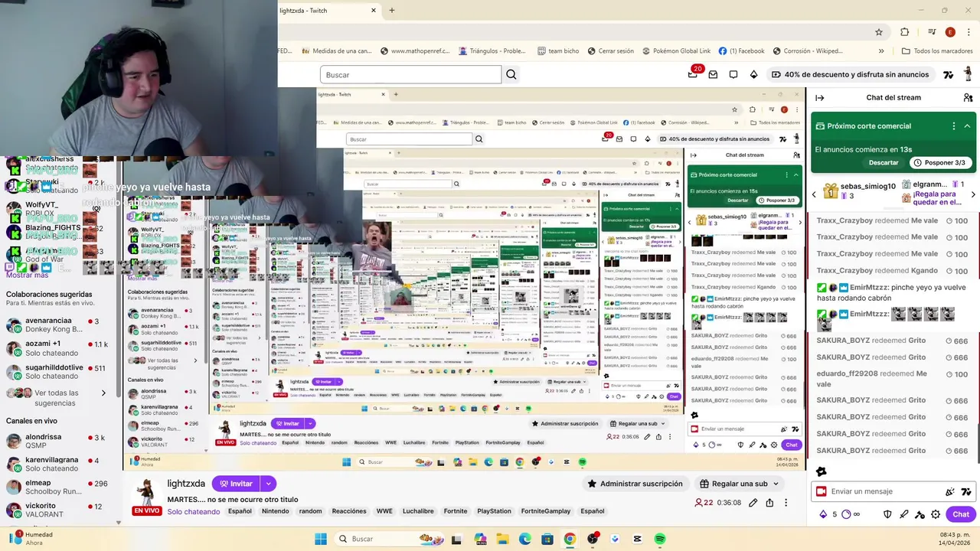Open Todos los marcadores folder
The height and width of the screenshot is (551, 980).
point(937,51)
